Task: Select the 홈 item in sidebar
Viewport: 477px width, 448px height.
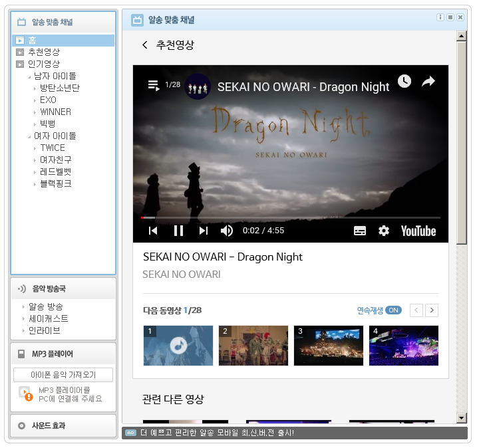Action: tap(63, 41)
